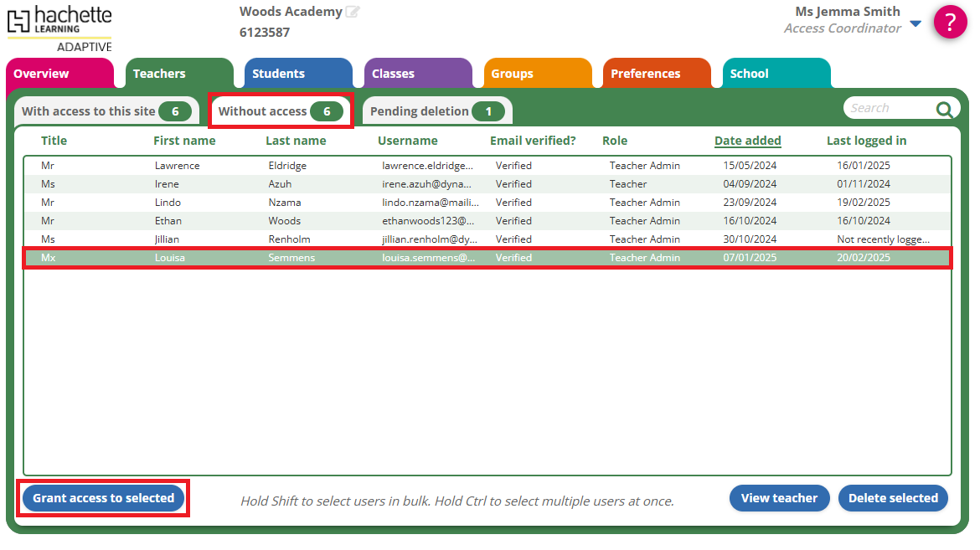The width and height of the screenshot is (980, 550).
Task: Expand the user account dropdown arrow
Action: (x=916, y=23)
